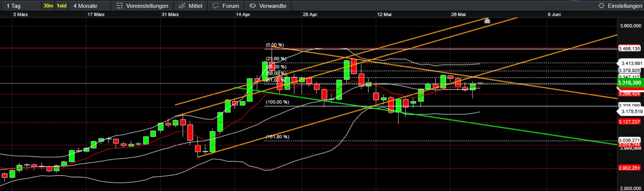Click the red 2.902,251 level label
Image resolution: width=644 pixels, height=191 pixels.
coord(629,168)
